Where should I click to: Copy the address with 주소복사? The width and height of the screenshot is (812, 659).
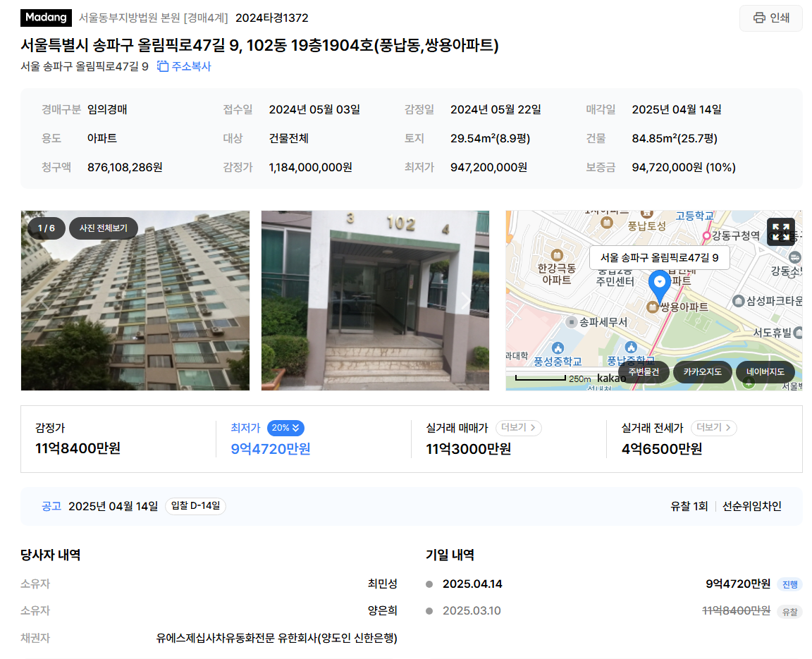pos(185,66)
